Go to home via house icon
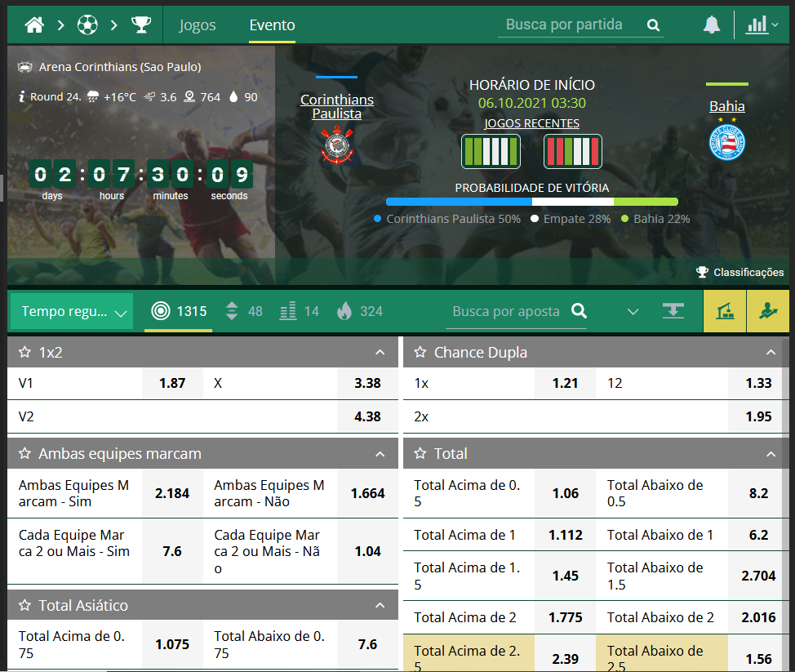Image resolution: width=795 pixels, height=672 pixels. [34, 24]
